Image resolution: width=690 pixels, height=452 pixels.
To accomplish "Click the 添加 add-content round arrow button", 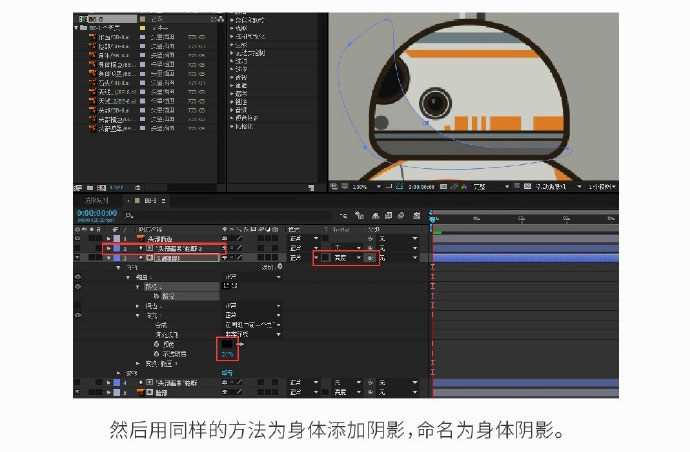I will 280,267.
